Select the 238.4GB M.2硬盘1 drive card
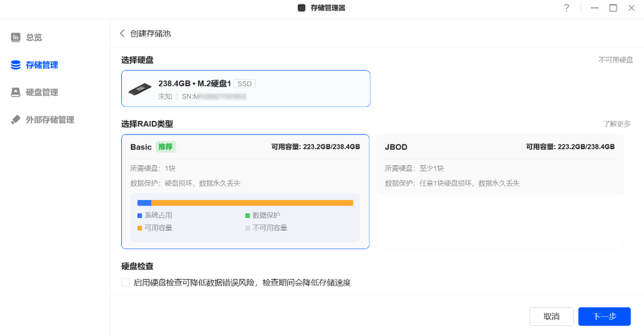The width and height of the screenshot is (644, 336). point(245,88)
